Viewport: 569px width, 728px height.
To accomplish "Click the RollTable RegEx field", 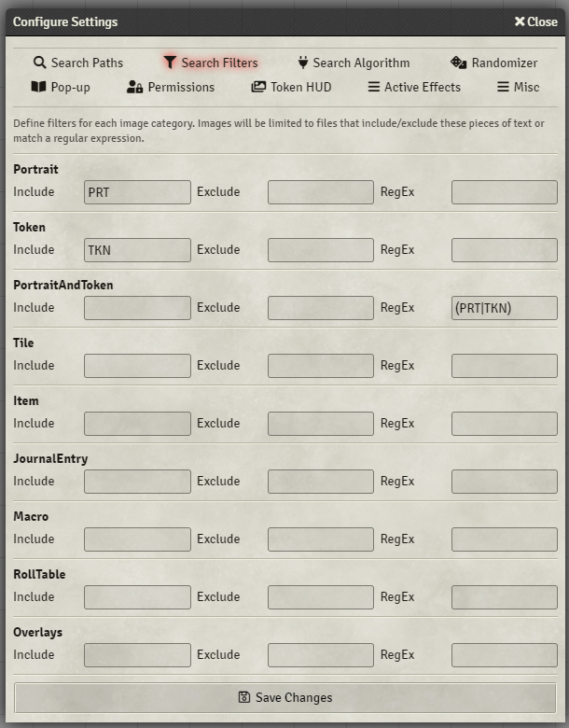I will [505, 597].
